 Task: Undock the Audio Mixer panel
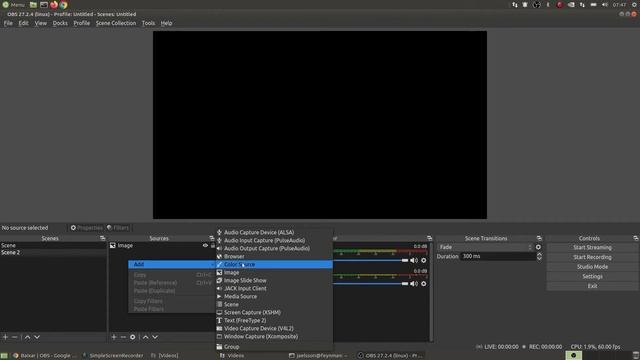[429, 238]
